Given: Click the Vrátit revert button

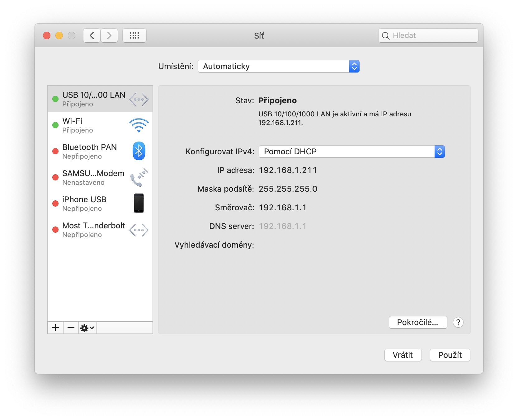Looking at the screenshot, I should coord(403,355).
